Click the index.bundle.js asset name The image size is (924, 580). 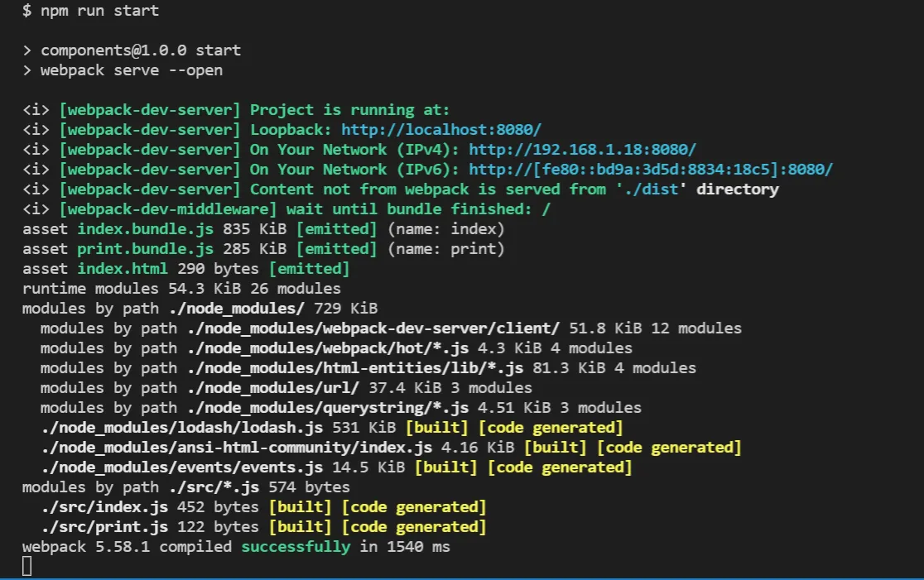point(145,229)
